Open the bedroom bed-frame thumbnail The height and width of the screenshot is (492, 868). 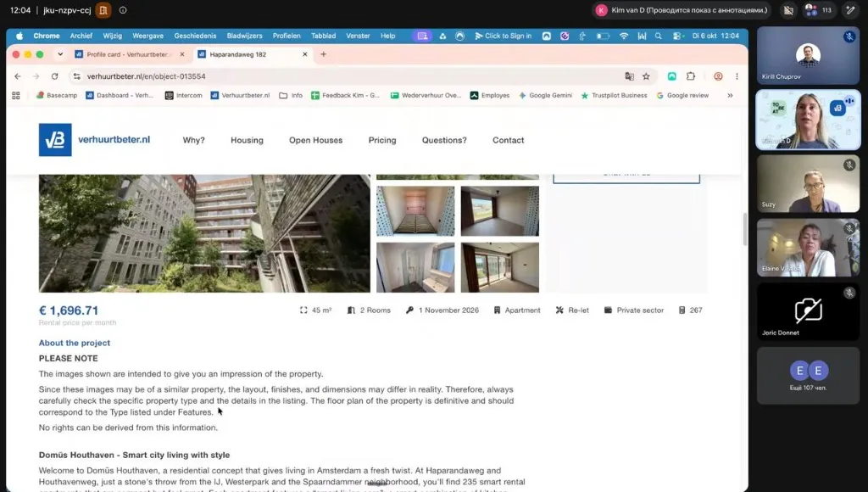click(x=415, y=211)
